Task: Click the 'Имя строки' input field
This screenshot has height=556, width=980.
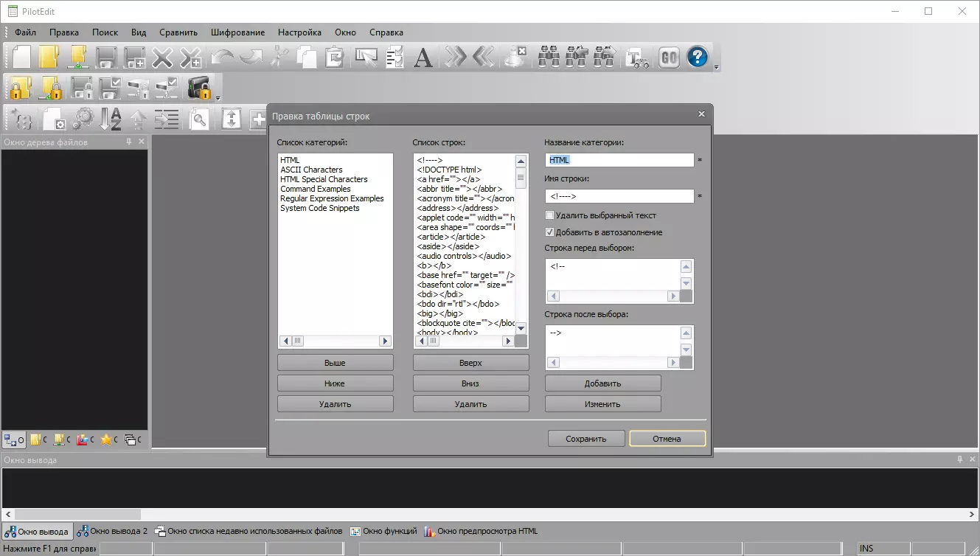Action: click(x=619, y=196)
